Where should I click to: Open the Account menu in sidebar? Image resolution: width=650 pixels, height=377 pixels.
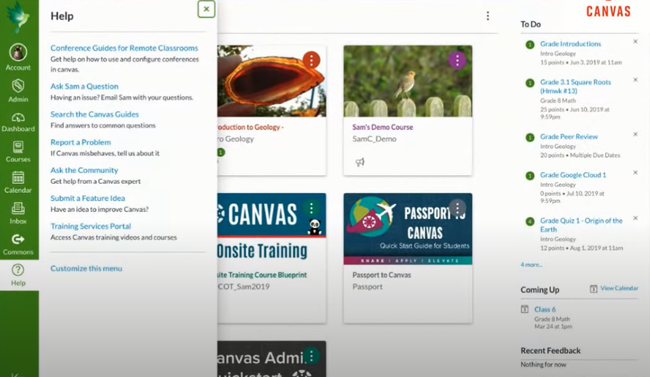18,57
